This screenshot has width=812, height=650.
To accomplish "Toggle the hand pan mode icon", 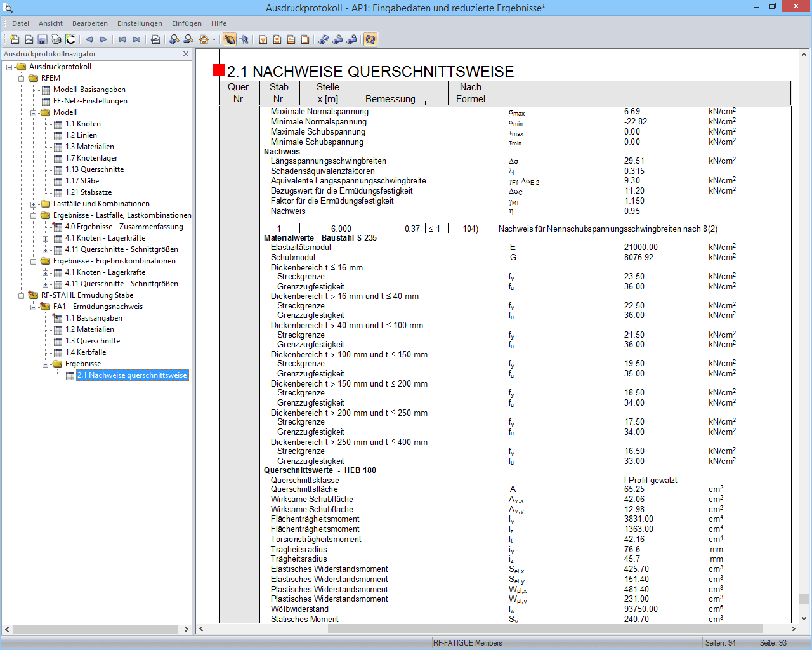I will click(x=229, y=39).
